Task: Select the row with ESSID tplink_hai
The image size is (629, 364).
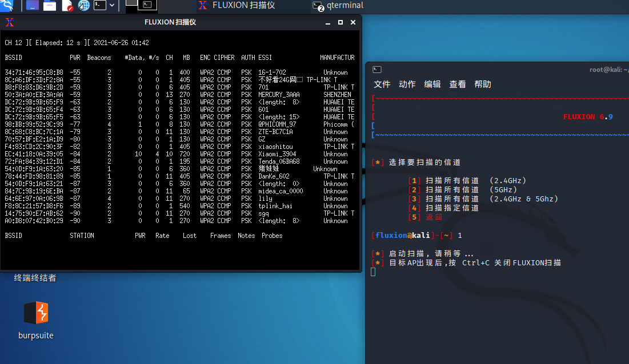Action: (x=180, y=206)
